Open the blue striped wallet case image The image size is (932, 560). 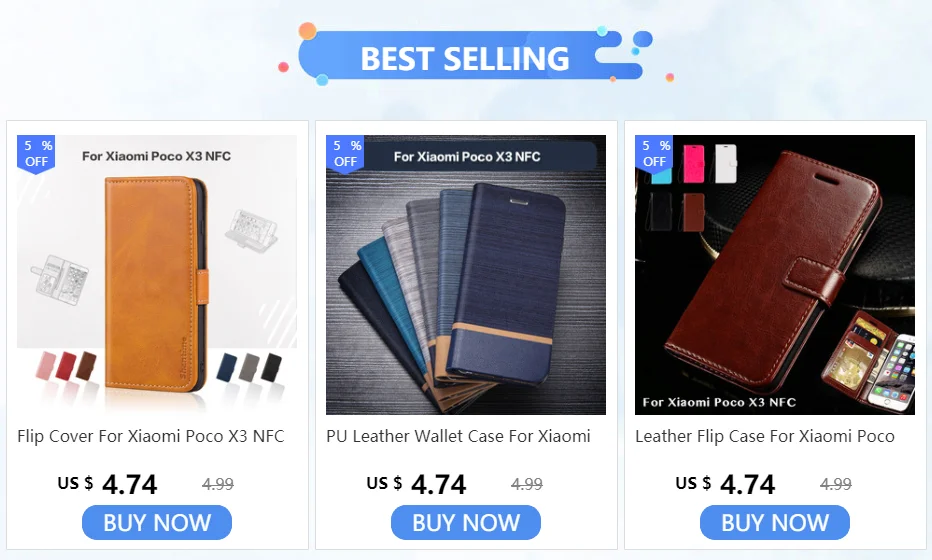[x=466, y=275]
